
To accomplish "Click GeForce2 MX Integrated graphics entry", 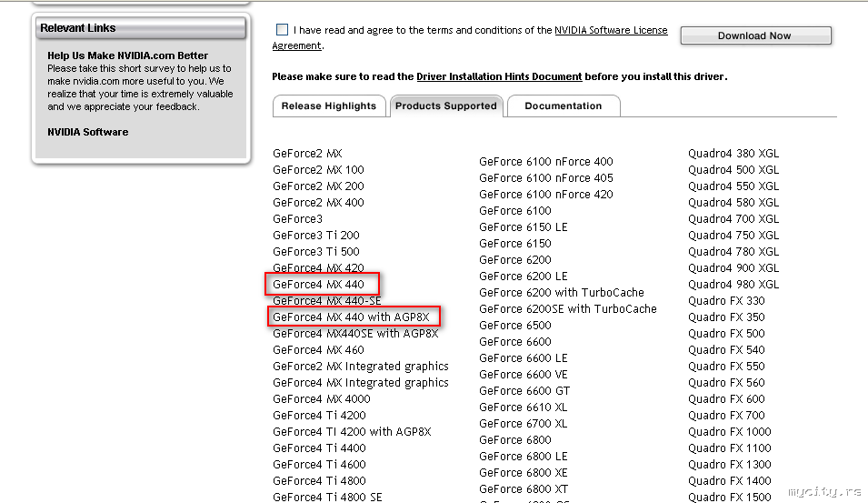I will pos(360,367).
